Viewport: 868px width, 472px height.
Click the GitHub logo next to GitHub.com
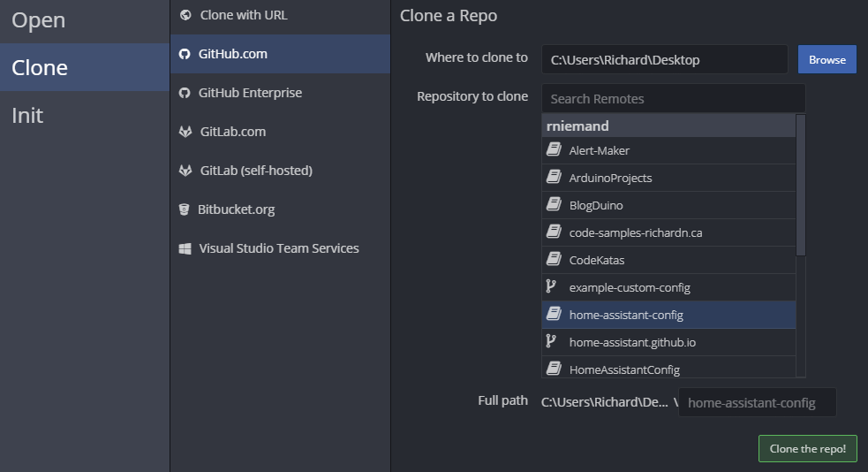click(185, 54)
